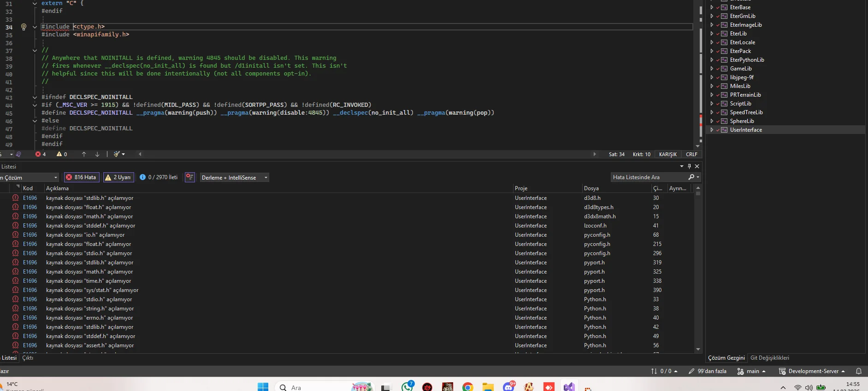
Task: Open the Derleme + IntelliSense dropdown
Action: 235,178
